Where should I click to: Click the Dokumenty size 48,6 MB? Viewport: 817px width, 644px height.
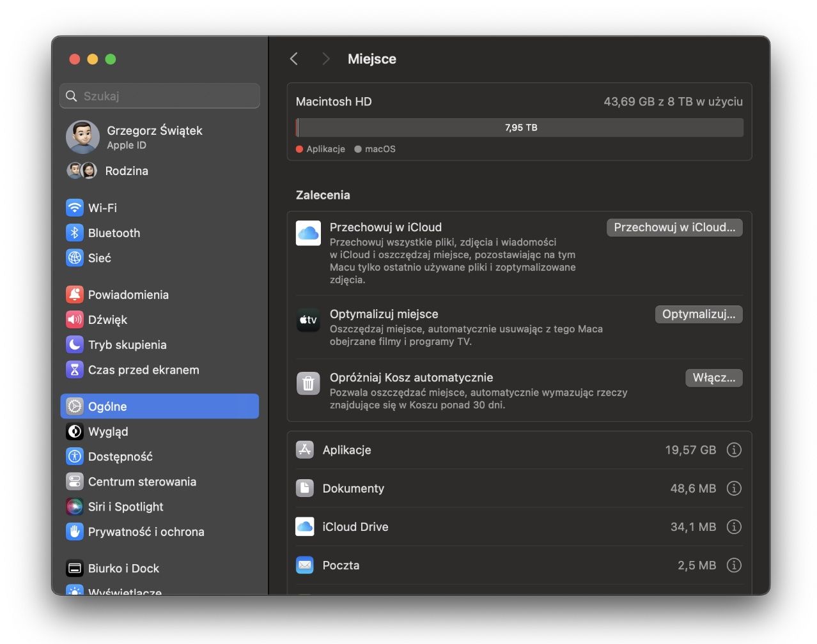coord(693,488)
